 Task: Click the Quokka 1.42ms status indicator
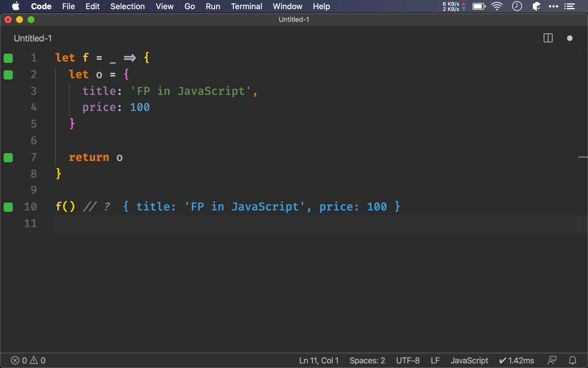pyautogui.click(x=517, y=360)
